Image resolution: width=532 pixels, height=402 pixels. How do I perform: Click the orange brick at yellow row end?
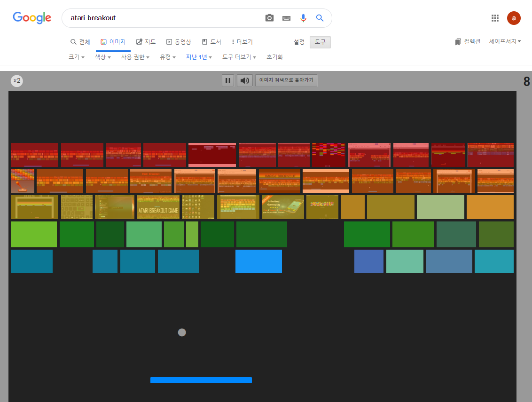click(x=490, y=207)
